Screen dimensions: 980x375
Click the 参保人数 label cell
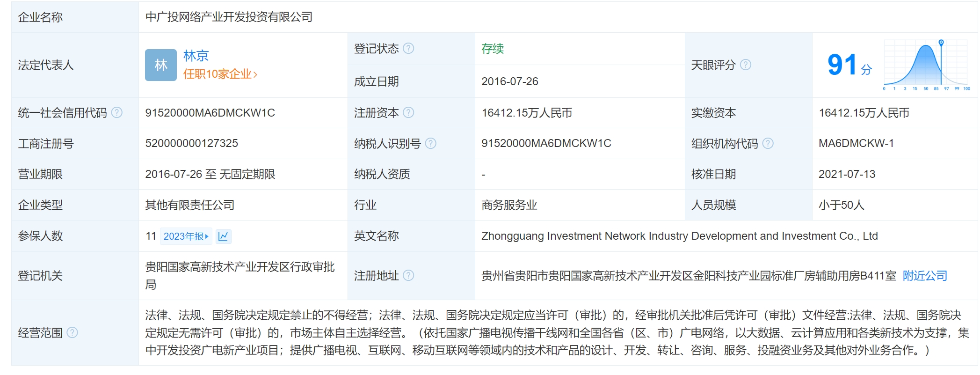[x=75, y=236]
